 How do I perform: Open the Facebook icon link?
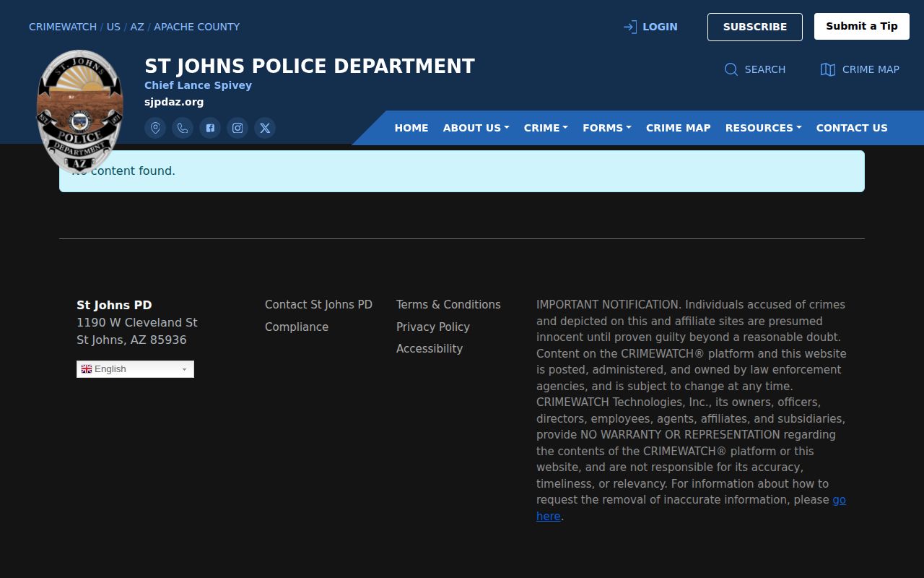click(210, 128)
